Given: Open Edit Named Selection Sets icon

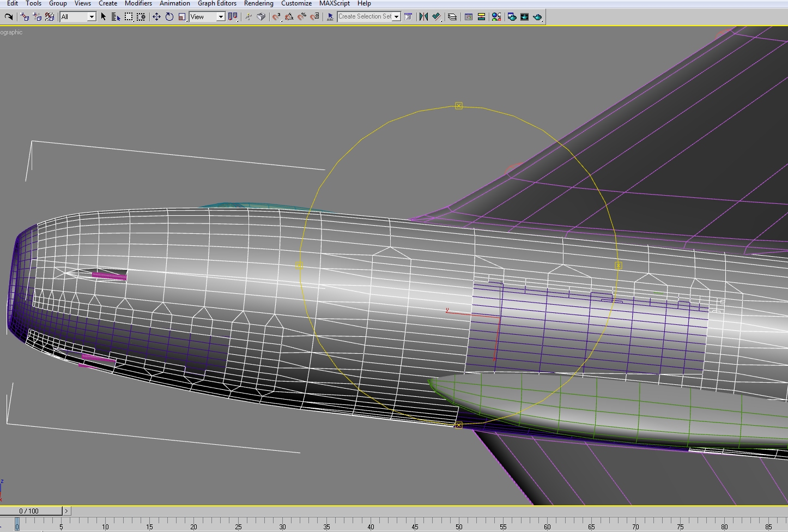Looking at the screenshot, I should 330,17.
